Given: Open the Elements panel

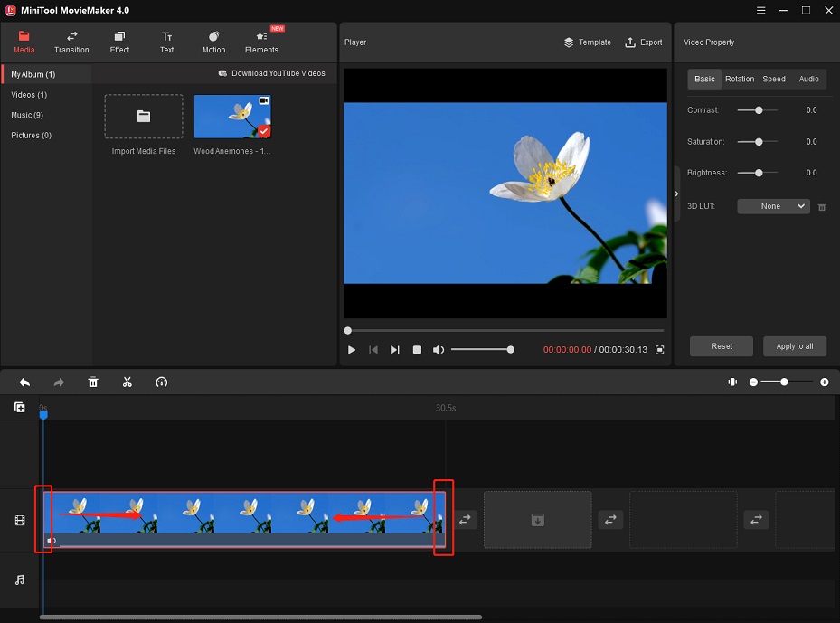Looking at the screenshot, I should click(x=261, y=42).
